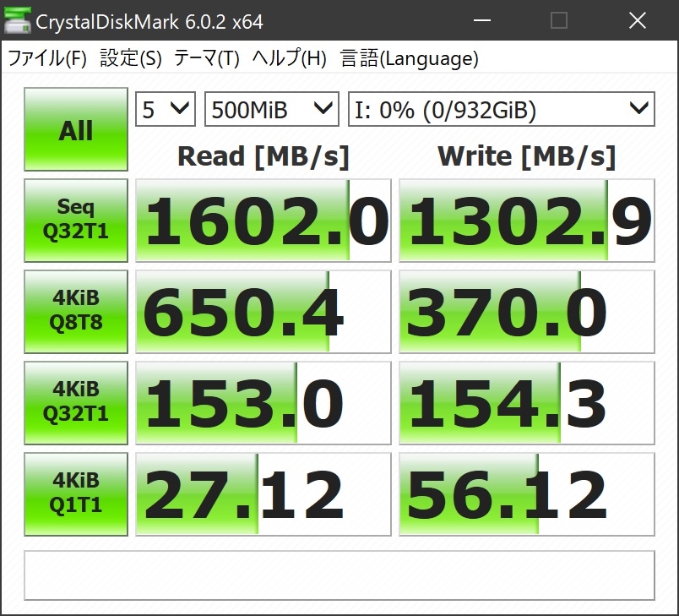Select the Seq write result 1302.9
Image resolution: width=679 pixels, height=616 pixels.
pos(527,220)
